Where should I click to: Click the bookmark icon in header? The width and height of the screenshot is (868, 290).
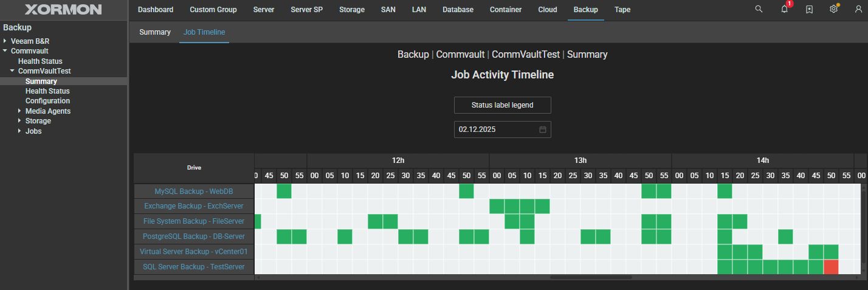809,9
